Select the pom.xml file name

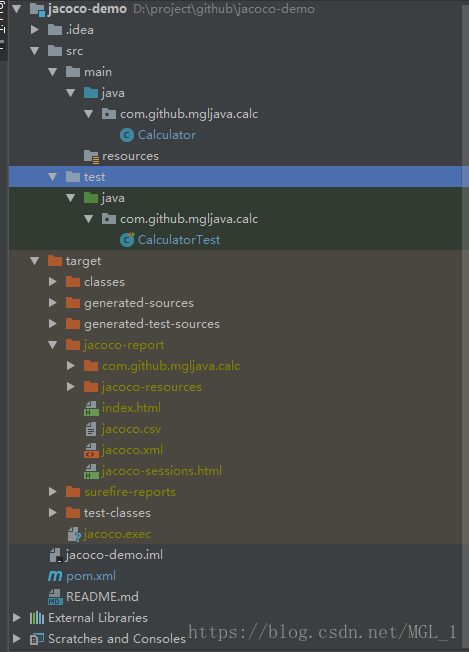tap(91, 576)
